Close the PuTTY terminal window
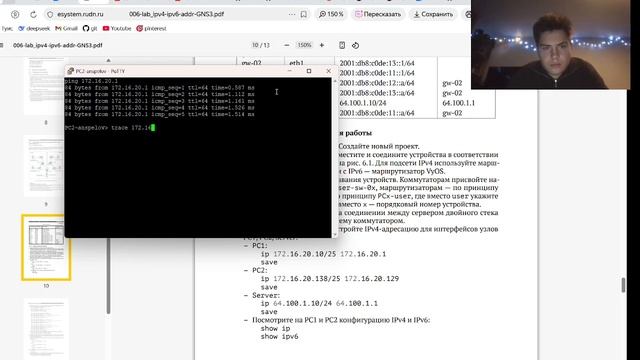The image size is (640, 360). pos(329,71)
